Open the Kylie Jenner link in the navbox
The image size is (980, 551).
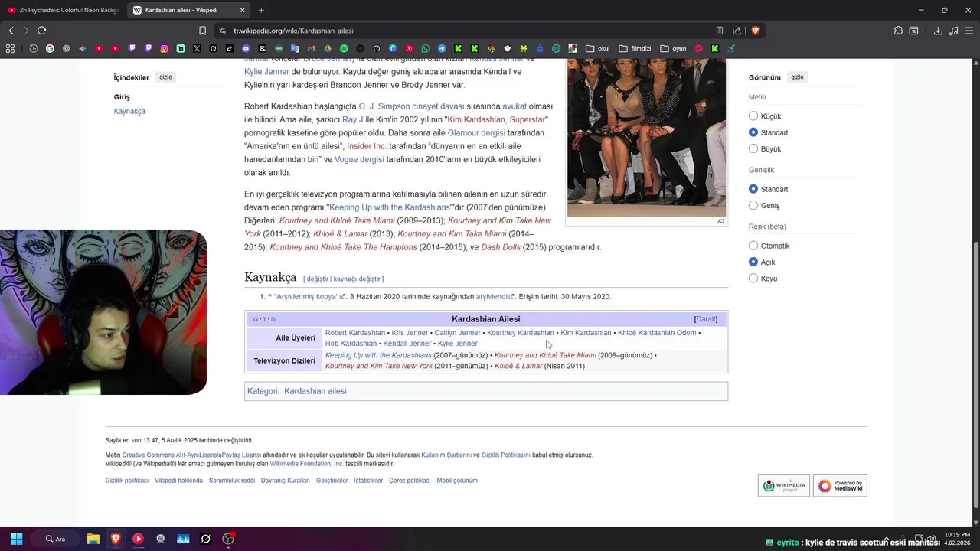click(457, 344)
